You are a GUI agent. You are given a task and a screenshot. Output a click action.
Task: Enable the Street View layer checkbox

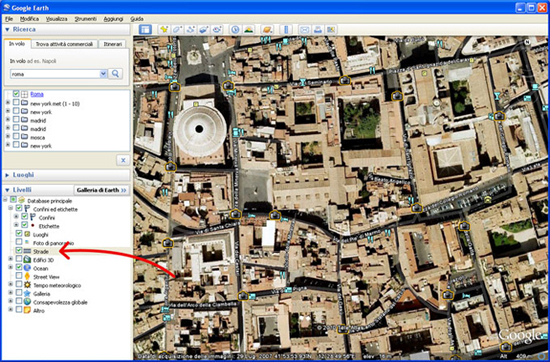[x=19, y=276]
